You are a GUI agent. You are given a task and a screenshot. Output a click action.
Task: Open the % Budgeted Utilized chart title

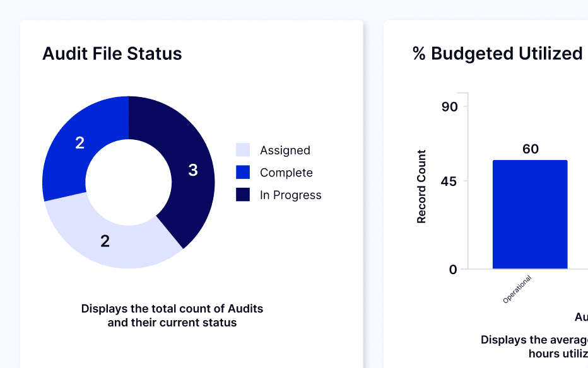[x=498, y=54]
